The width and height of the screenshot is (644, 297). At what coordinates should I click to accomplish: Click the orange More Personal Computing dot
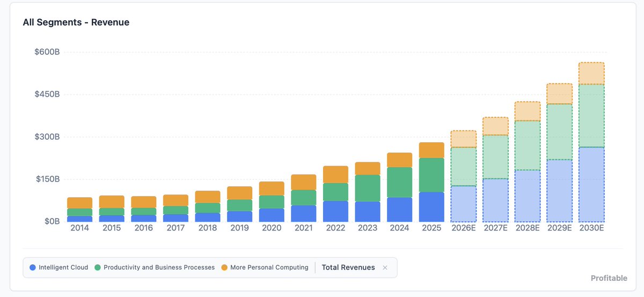(x=224, y=267)
